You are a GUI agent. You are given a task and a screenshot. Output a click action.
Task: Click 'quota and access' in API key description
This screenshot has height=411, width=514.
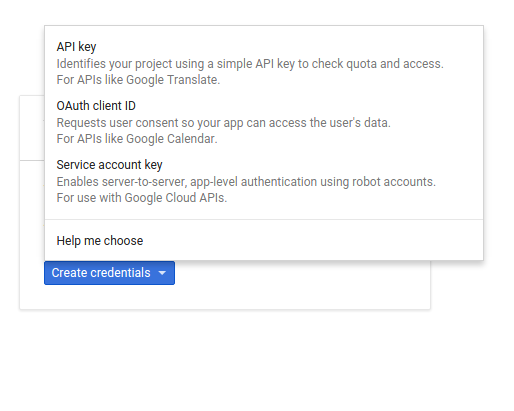pos(395,64)
